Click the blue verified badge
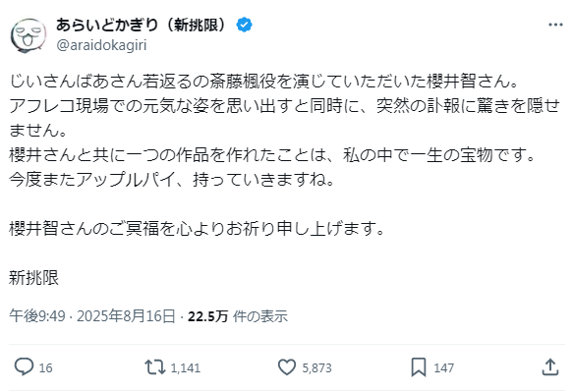 [244, 25]
